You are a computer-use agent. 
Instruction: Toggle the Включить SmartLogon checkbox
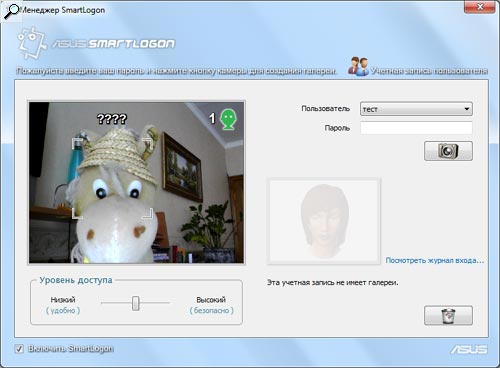(19, 349)
